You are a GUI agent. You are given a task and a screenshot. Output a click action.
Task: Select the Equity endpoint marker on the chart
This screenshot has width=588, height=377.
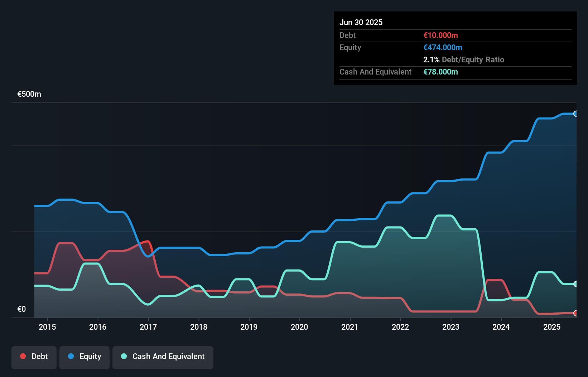(576, 114)
